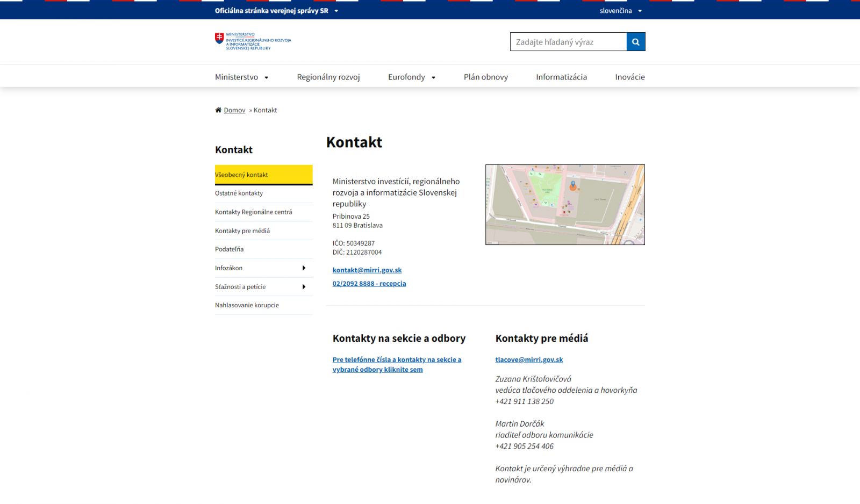Expand Oficiálna stránka verejnej správy SR

(276, 11)
